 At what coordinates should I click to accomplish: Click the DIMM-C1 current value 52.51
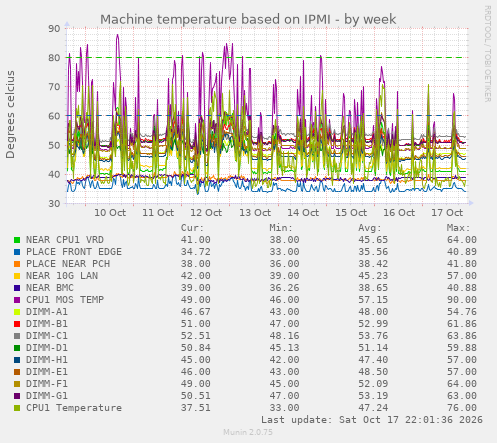point(196,336)
